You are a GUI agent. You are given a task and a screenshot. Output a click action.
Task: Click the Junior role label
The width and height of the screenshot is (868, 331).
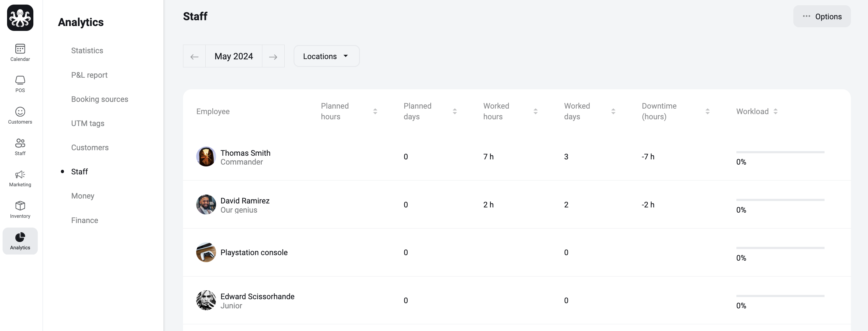click(231, 306)
